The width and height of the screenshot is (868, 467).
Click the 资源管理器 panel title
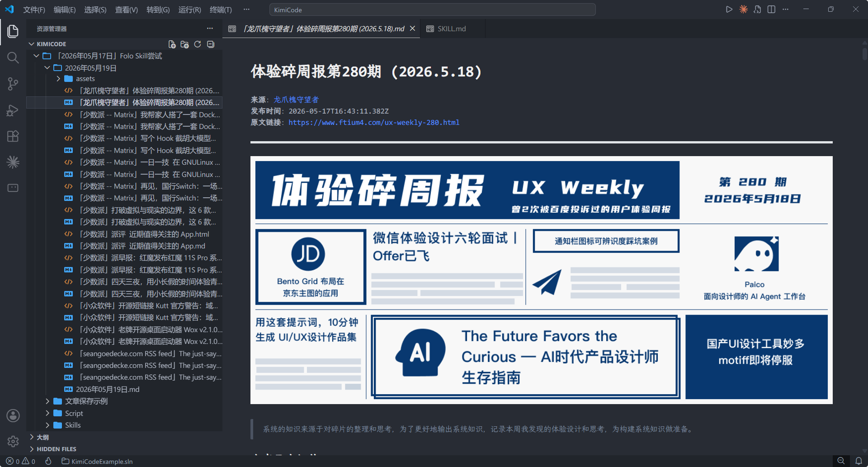[x=52, y=29]
